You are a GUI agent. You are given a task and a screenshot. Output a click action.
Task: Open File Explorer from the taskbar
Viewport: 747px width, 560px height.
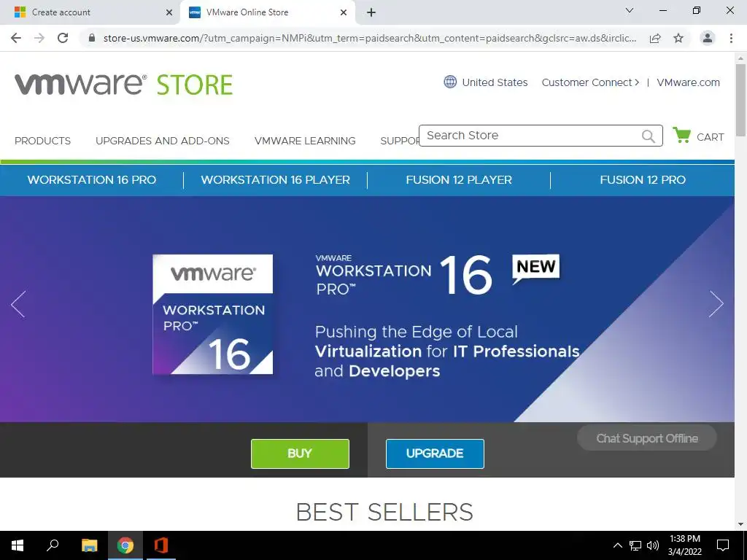coord(89,545)
